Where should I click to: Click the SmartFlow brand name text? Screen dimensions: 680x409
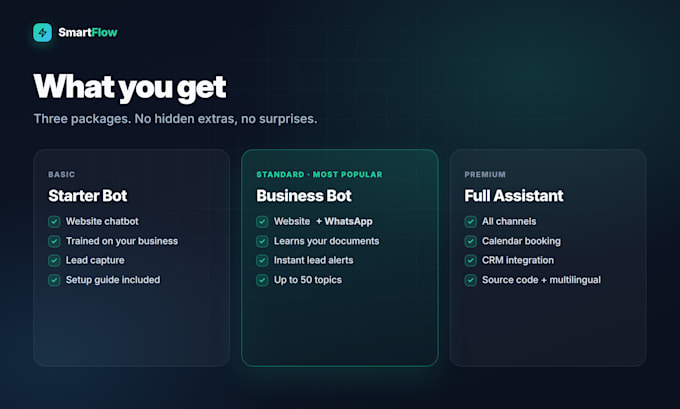tap(88, 33)
